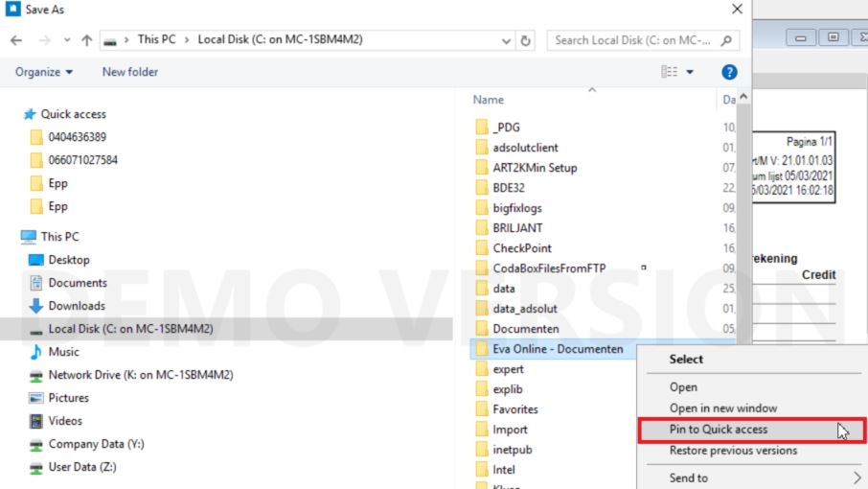Image resolution: width=868 pixels, height=489 pixels.
Task: Open the address bar path dropdown
Action: [506, 40]
